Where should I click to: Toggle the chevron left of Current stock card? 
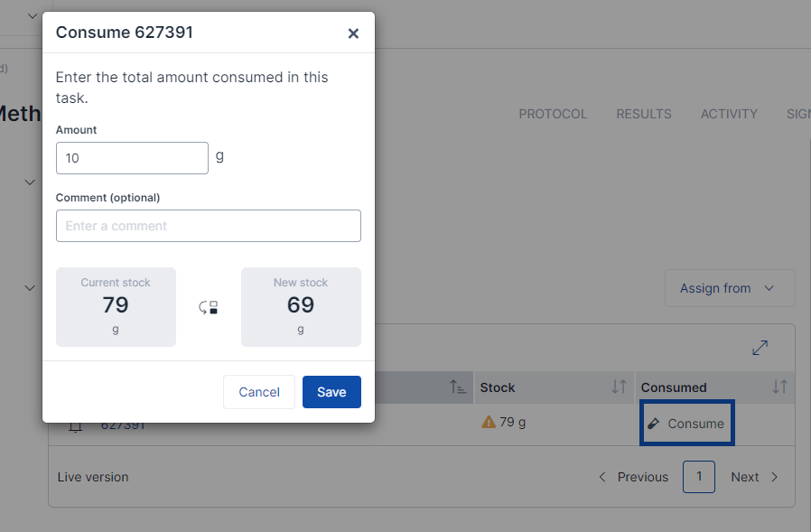click(30, 288)
